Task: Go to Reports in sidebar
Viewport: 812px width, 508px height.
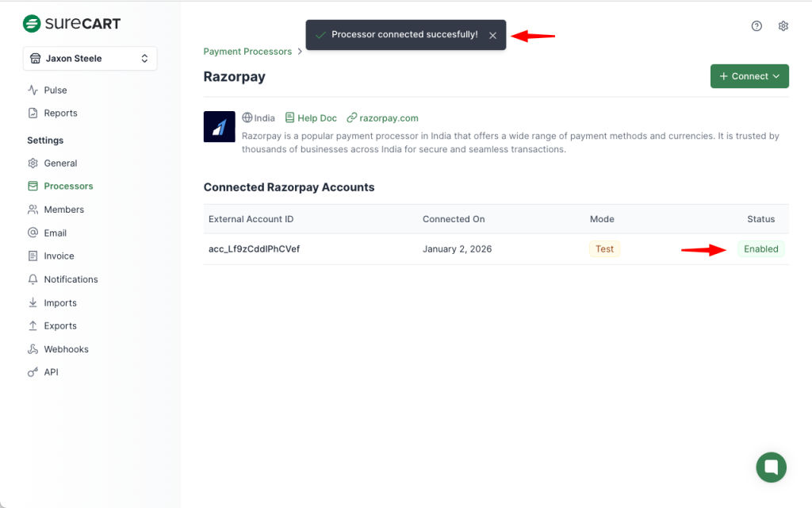Action: point(60,114)
